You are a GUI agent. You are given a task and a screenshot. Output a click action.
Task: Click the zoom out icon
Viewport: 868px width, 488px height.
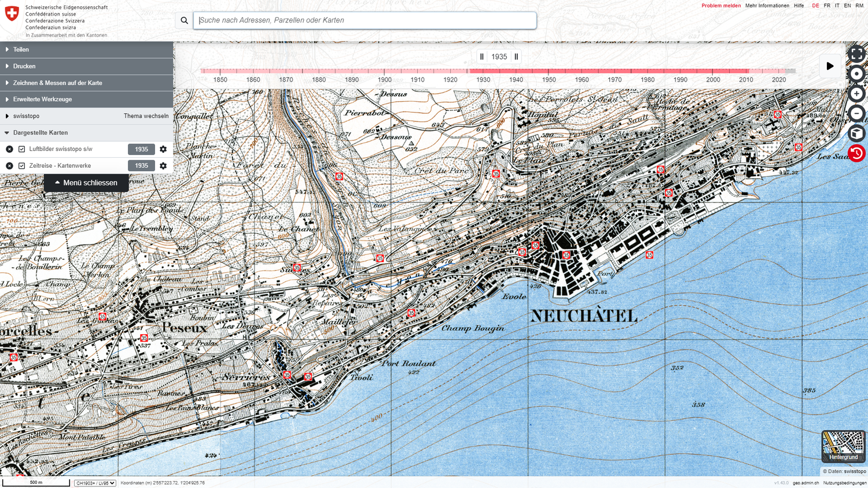click(x=856, y=113)
